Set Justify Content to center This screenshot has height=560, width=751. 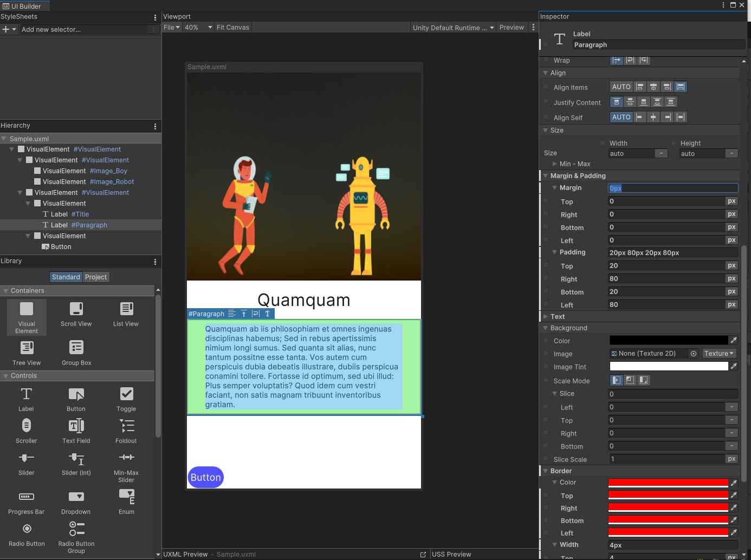[630, 102]
